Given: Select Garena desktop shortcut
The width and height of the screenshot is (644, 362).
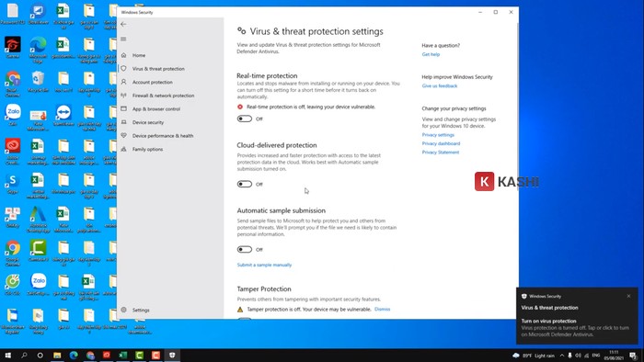Looking at the screenshot, I should (x=13, y=48).
